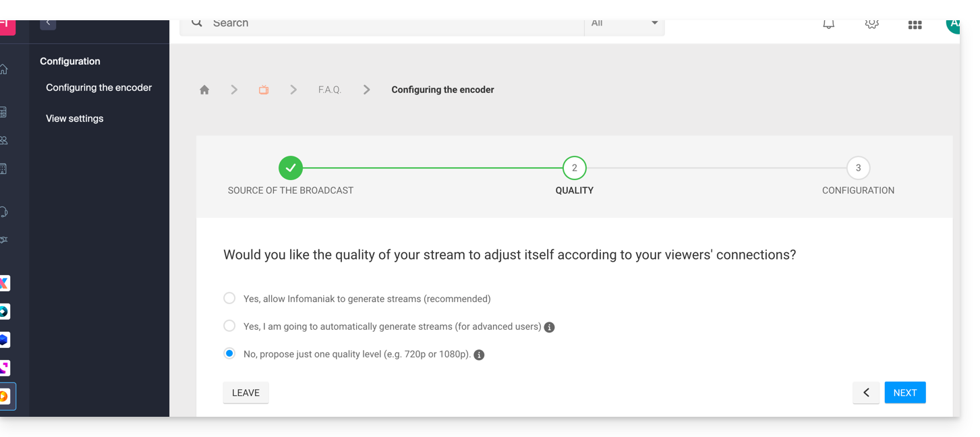This screenshot has width=980, height=437.
Task: Open 'Configuring the encoder' in sidebar
Action: 98,88
